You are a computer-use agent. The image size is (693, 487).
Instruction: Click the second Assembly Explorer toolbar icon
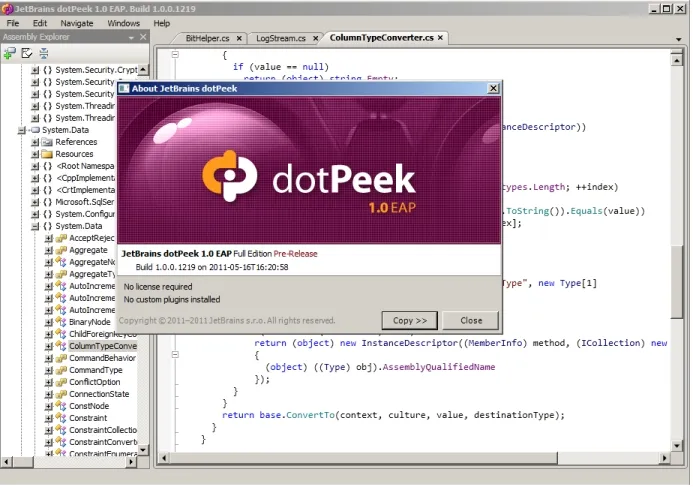(x=27, y=53)
